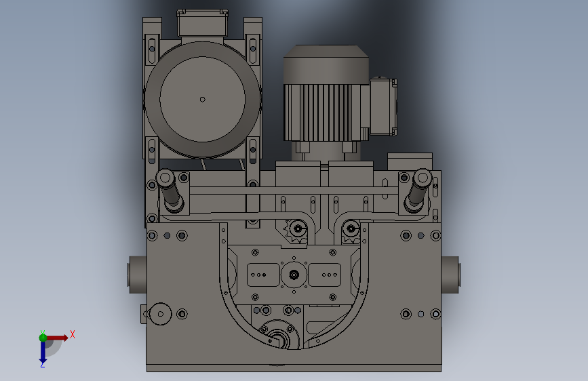Select the rectangular box on top of the gearbox
The height and width of the screenshot is (381, 588).
pyautogui.click(x=203, y=23)
